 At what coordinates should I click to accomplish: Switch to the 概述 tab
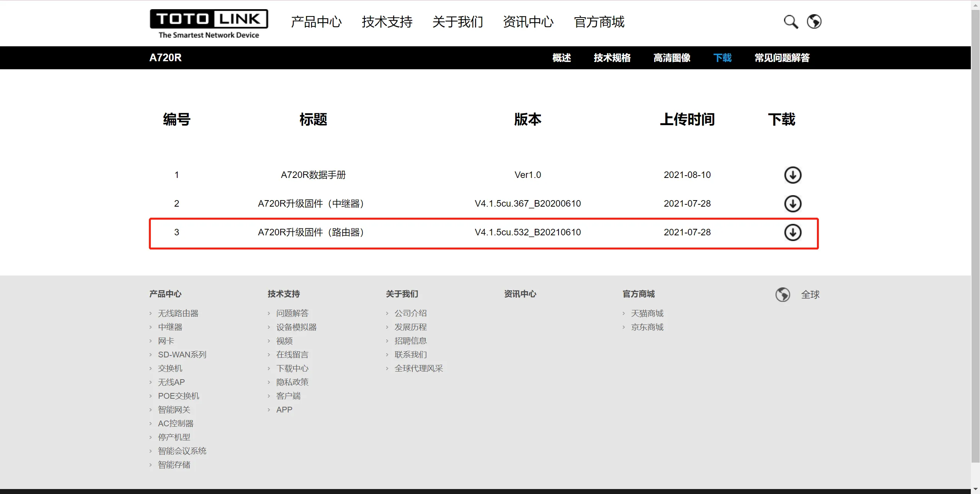coord(562,58)
